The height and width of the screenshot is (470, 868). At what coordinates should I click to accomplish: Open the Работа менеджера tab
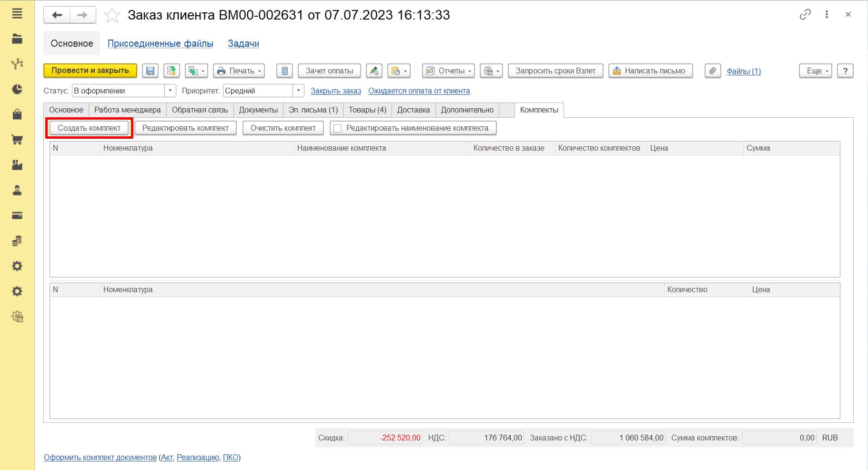coord(128,110)
